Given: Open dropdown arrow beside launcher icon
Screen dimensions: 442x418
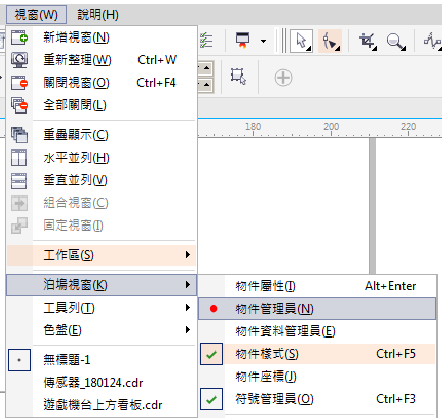Looking at the screenshot, I should point(263,41).
